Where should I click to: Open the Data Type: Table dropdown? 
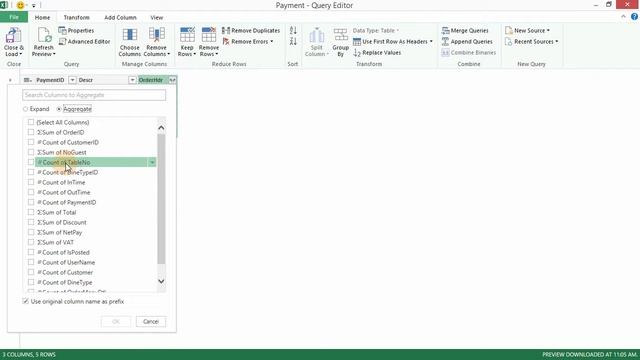(x=376, y=31)
